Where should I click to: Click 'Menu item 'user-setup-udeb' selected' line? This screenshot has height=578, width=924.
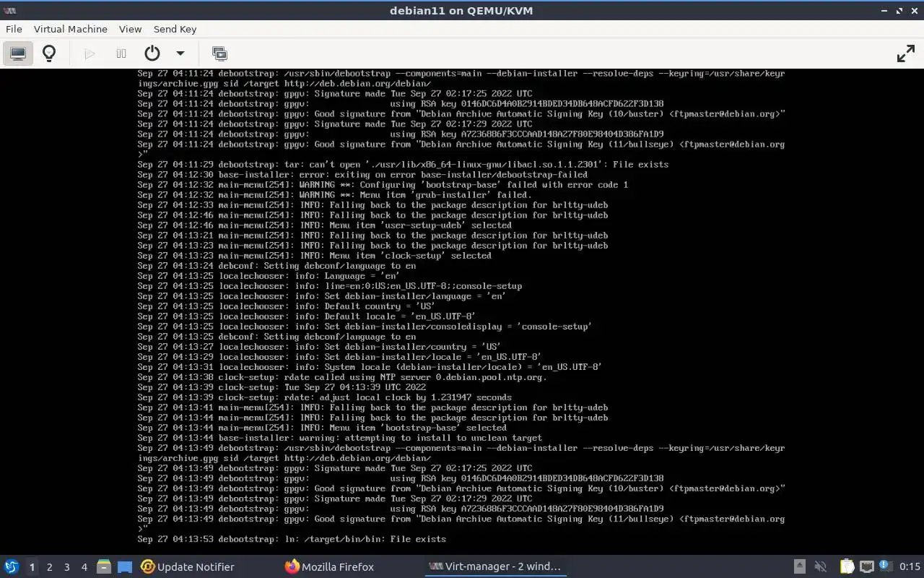(x=324, y=225)
